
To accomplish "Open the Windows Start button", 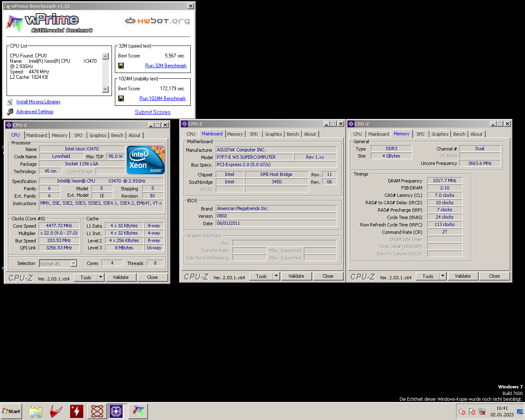I will point(11,411).
